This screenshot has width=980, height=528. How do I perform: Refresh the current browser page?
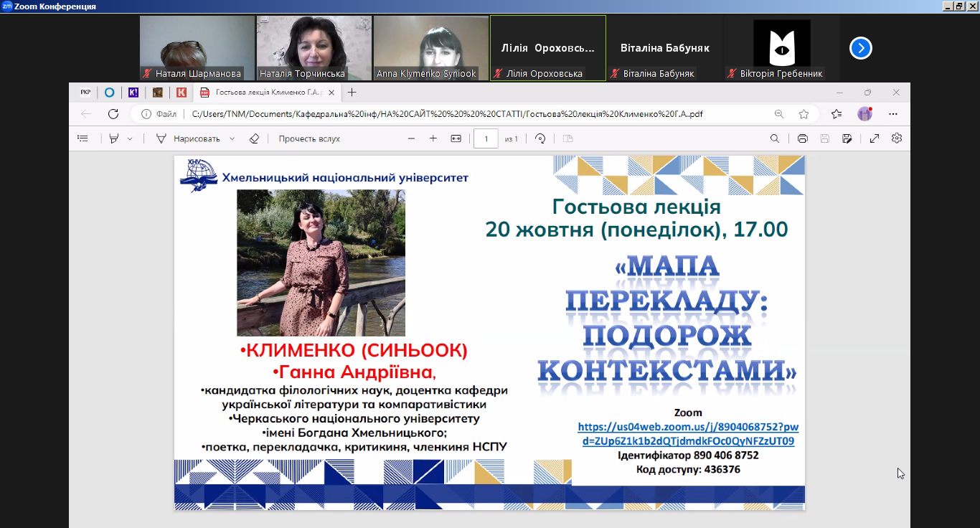coord(113,113)
